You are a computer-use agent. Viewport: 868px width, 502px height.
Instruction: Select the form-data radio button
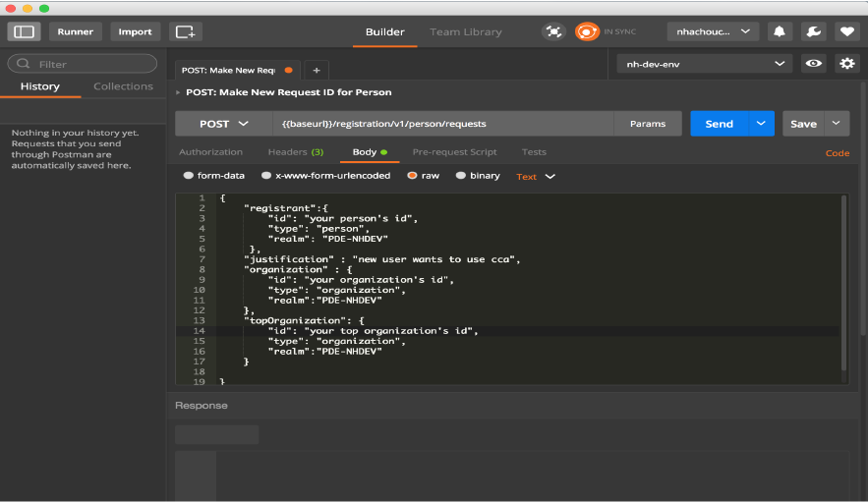[x=189, y=176]
